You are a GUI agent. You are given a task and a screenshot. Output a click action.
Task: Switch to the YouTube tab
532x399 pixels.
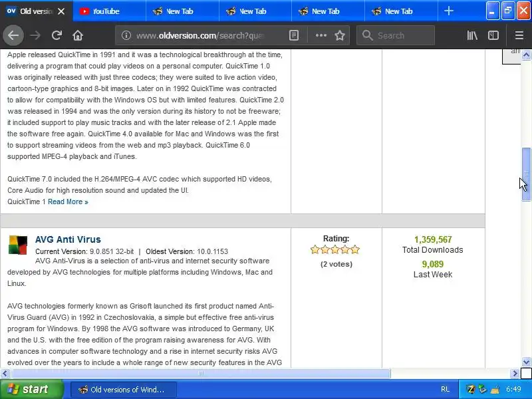point(109,11)
